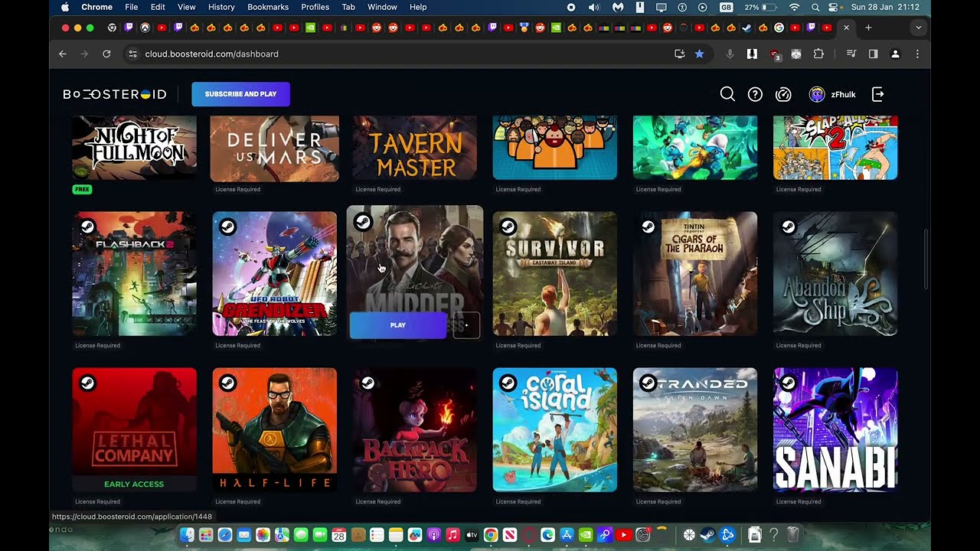Click PLAY on the Murder mystery game card
The image size is (980, 551).
pos(398,325)
